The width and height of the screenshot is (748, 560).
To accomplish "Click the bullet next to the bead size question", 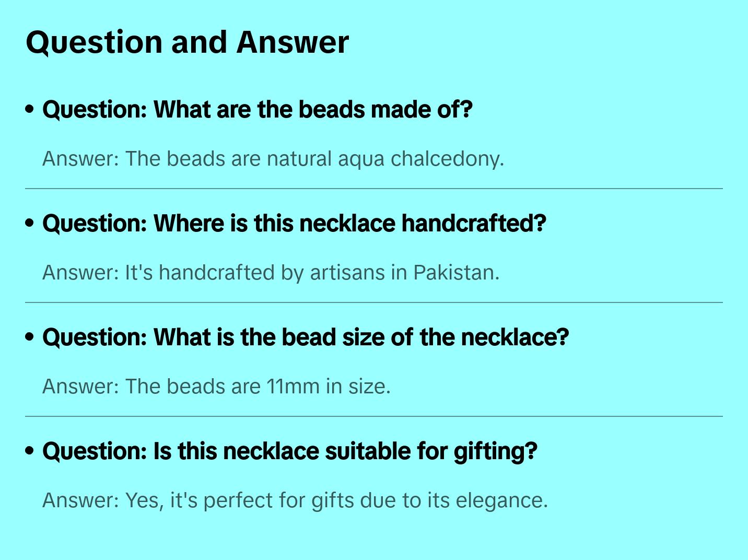I will pos(30,337).
